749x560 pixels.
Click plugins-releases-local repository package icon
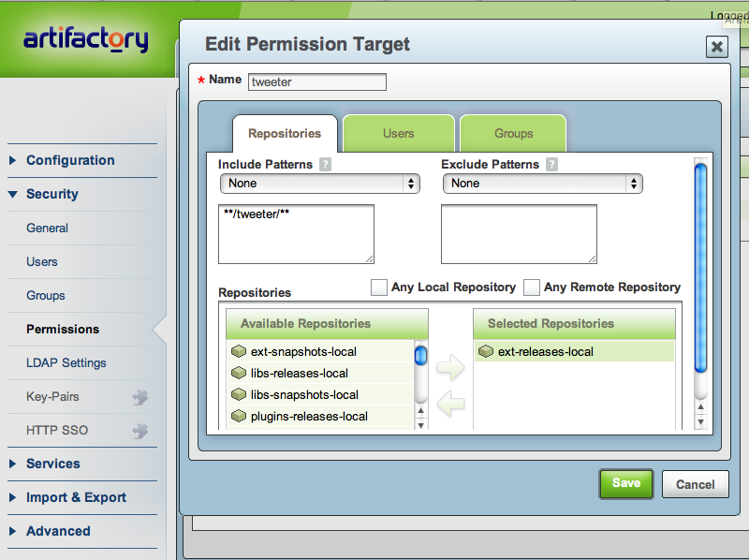click(239, 416)
